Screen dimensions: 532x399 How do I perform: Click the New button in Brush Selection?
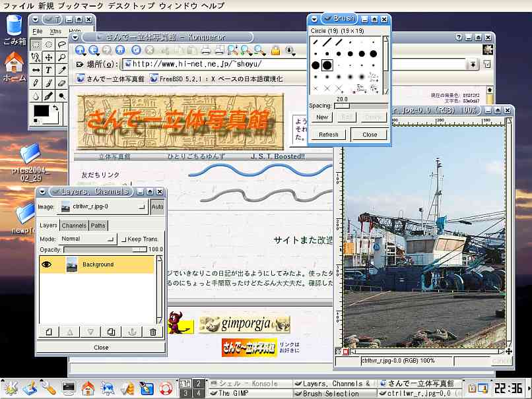[x=322, y=117]
